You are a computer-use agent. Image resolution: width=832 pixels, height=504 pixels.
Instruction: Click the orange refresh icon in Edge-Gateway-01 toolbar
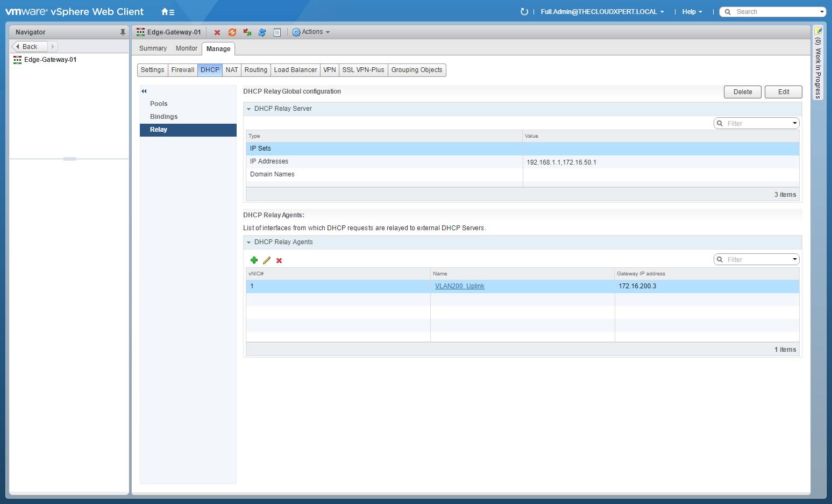232,32
